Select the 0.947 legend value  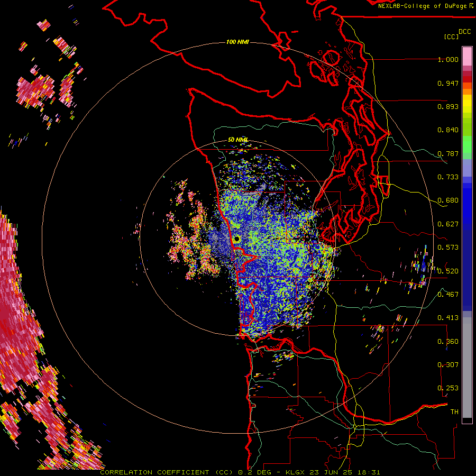click(x=448, y=83)
